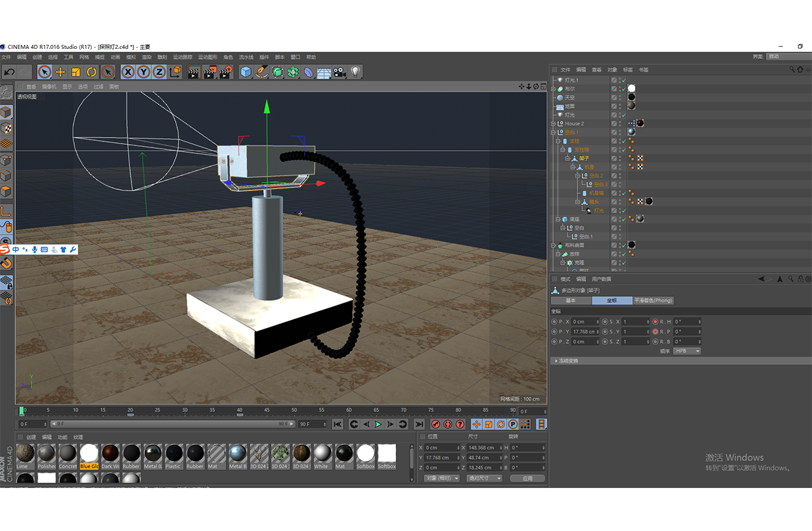Select the Rotate tool icon

click(92, 72)
